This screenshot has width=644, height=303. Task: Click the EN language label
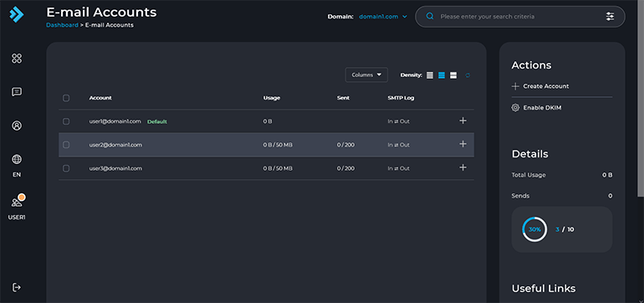click(17, 175)
